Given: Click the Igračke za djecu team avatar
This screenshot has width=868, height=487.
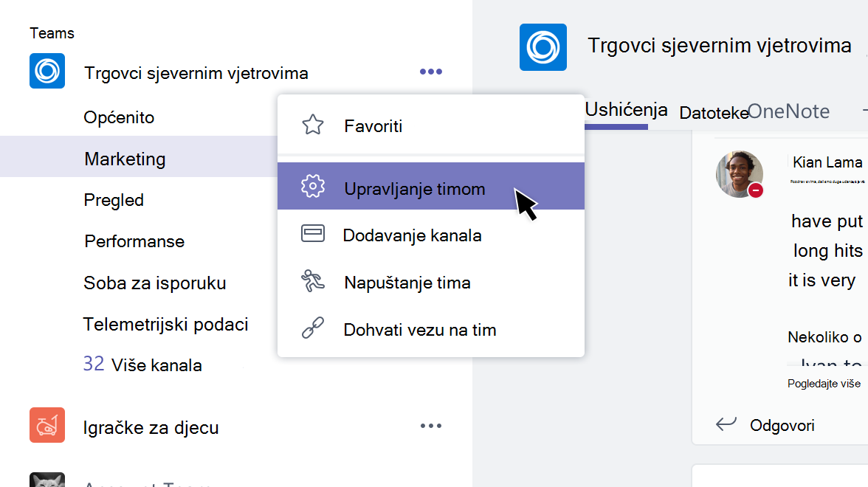Looking at the screenshot, I should pyautogui.click(x=47, y=425).
